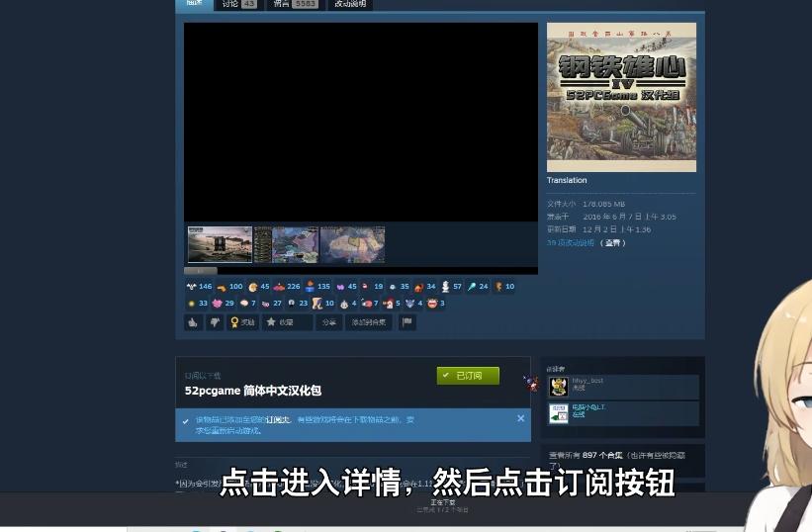
Task: Click the award badge showing 226
Action: [x=287, y=287]
